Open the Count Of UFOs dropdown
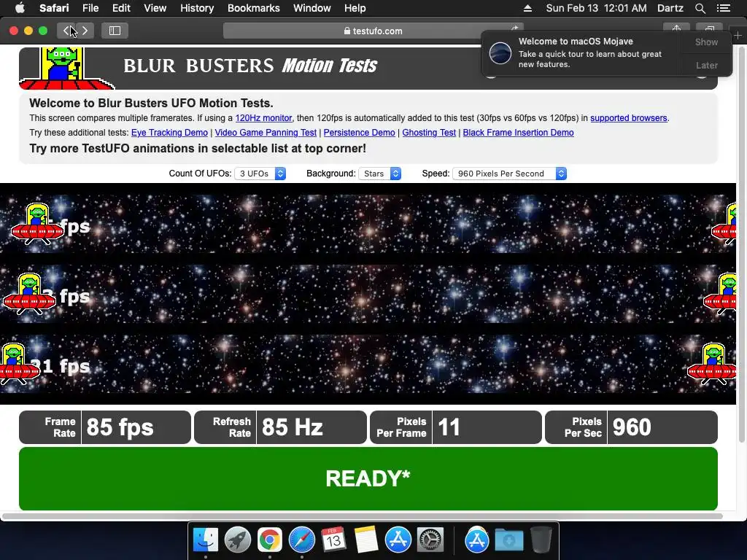Image resolution: width=747 pixels, height=560 pixels. [x=260, y=174]
